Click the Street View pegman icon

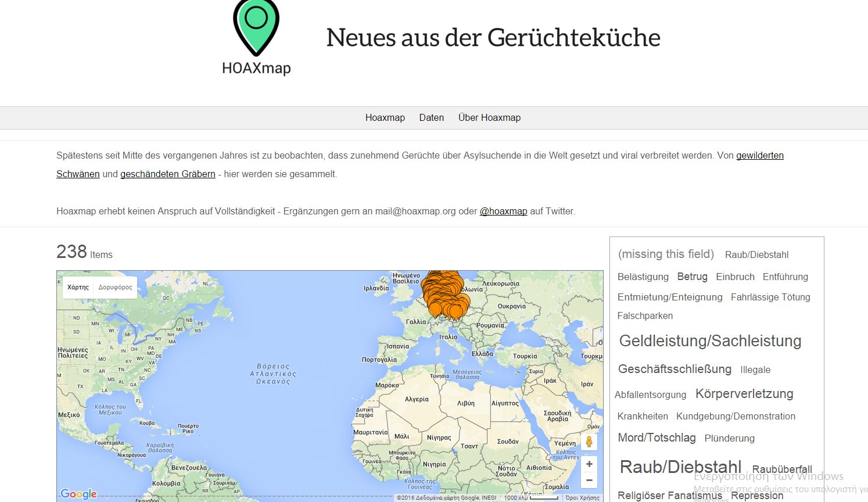[589, 442]
